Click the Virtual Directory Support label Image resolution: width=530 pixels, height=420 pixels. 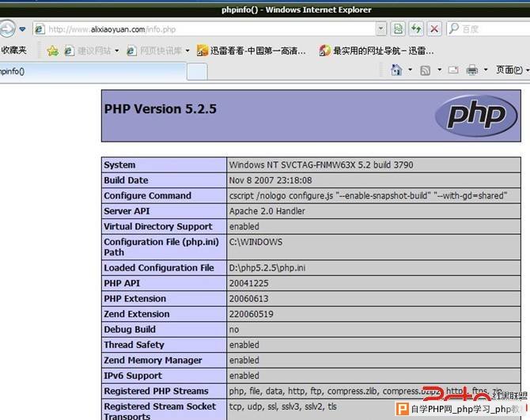click(158, 226)
